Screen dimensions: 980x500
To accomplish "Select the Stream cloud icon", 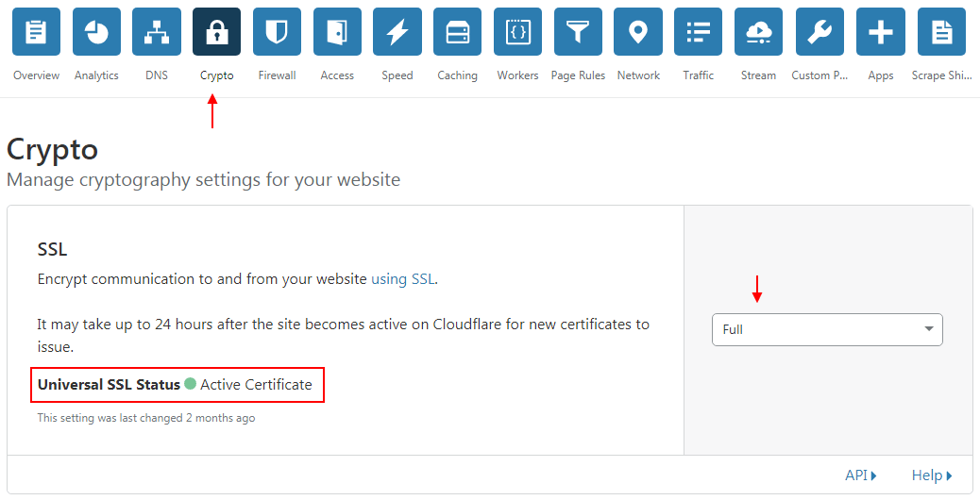I will pyautogui.click(x=758, y=32).
